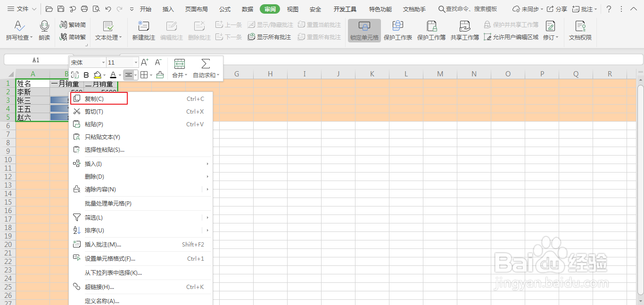
Task: Click format painter in mini toolbar
Action: tap(160, 75)
